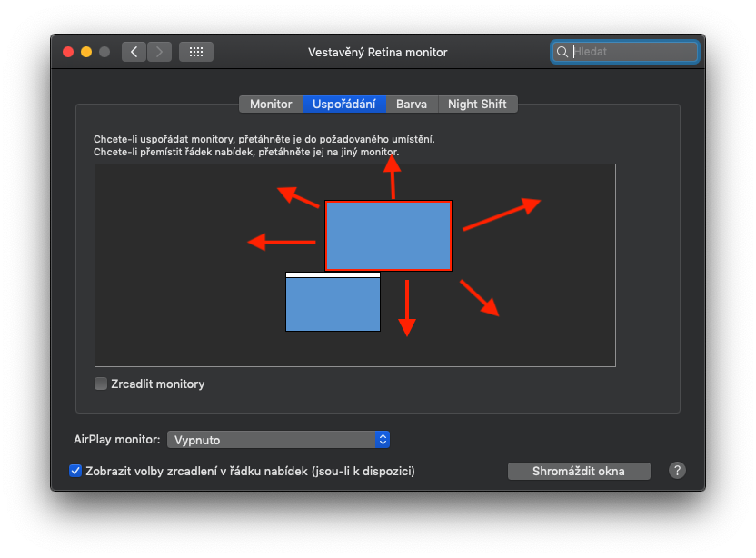Select the Uspořádání tab
756x558 pixels.
point(344,104)
